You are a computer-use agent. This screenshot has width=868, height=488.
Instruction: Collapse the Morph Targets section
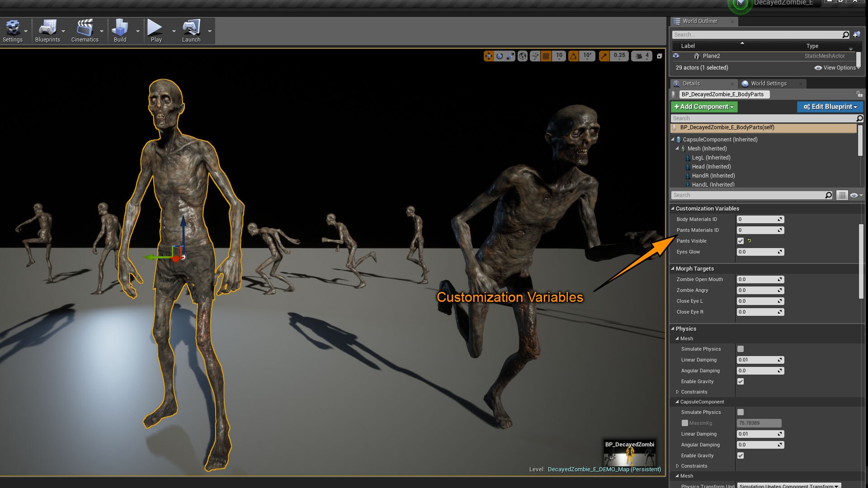pyautogui.click(x=673, y=268)
